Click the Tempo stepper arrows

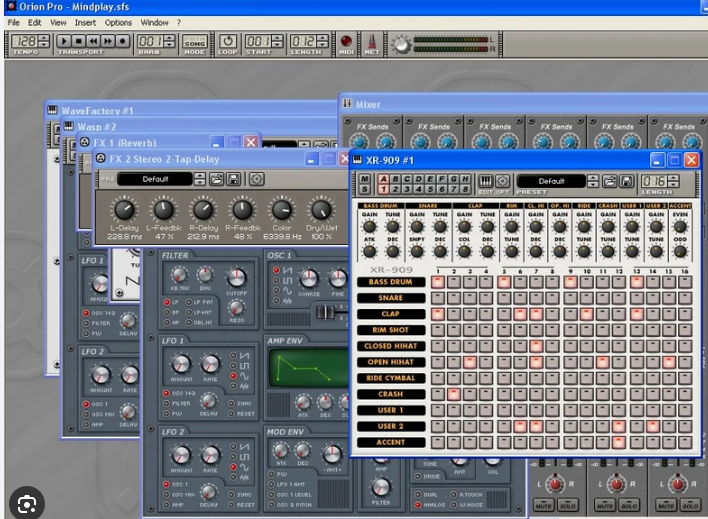point(44,41)
